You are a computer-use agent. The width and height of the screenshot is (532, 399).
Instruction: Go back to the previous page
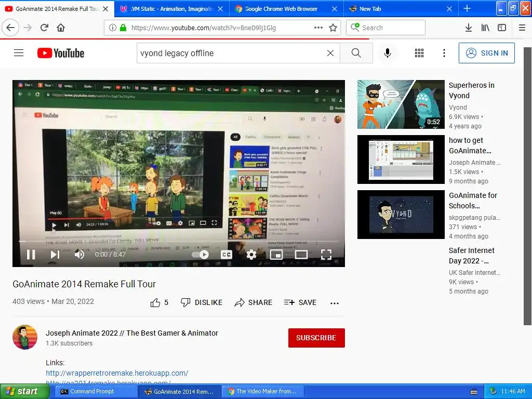[10, 28]
